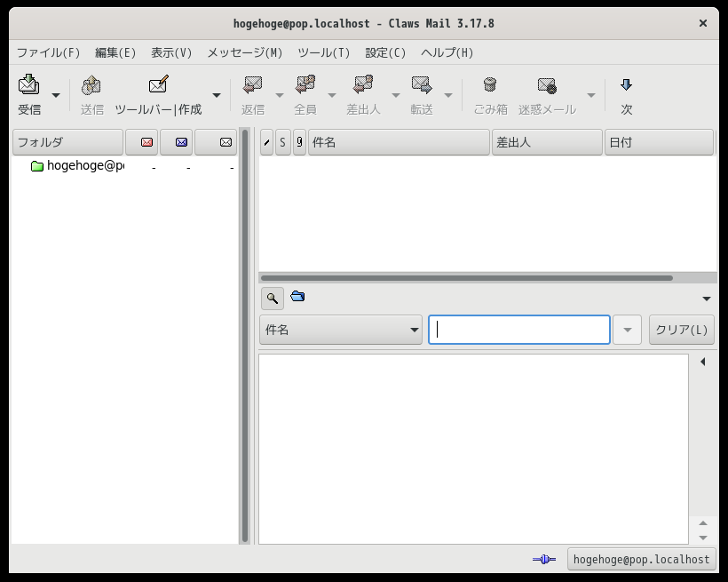Click the S status column header
The width and height of the screenshot is (728, 582).
pyautogui.click(x=282, y=142)
